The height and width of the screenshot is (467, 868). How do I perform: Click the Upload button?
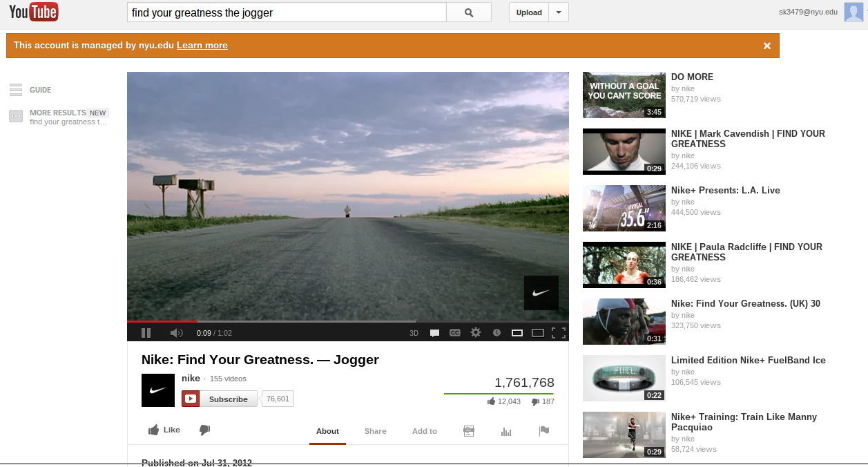[x=529, y=12]
